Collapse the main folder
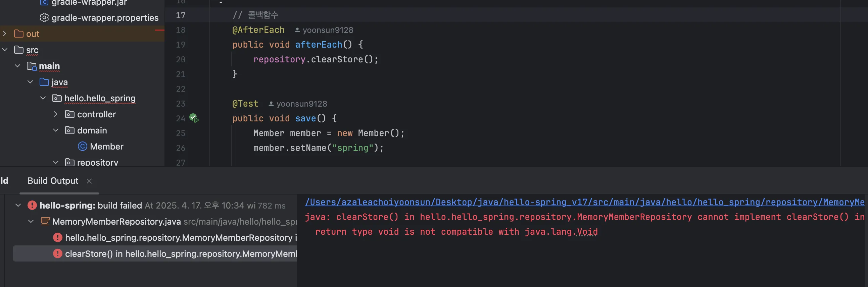The width and height of the screenshot is (868, 287). point(17,66)
